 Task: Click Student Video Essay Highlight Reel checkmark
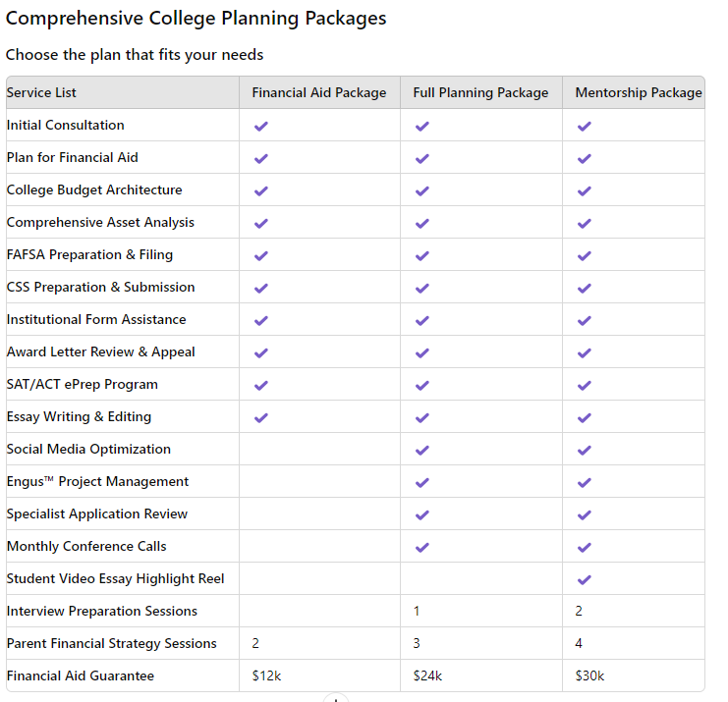point(585,579)
